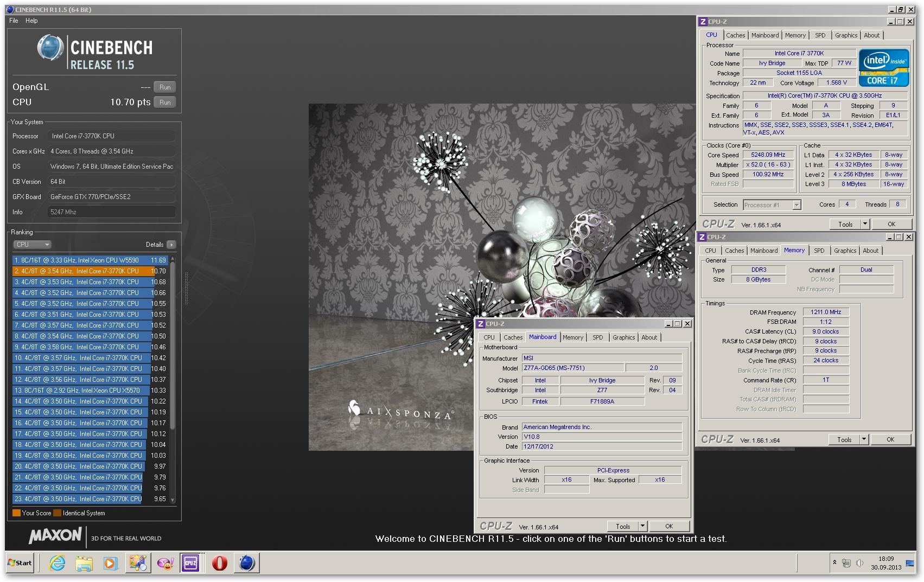This screenshot has width=924, height=582.
Task: Click the ranking list scrollbar thumb
Action: 173,346
